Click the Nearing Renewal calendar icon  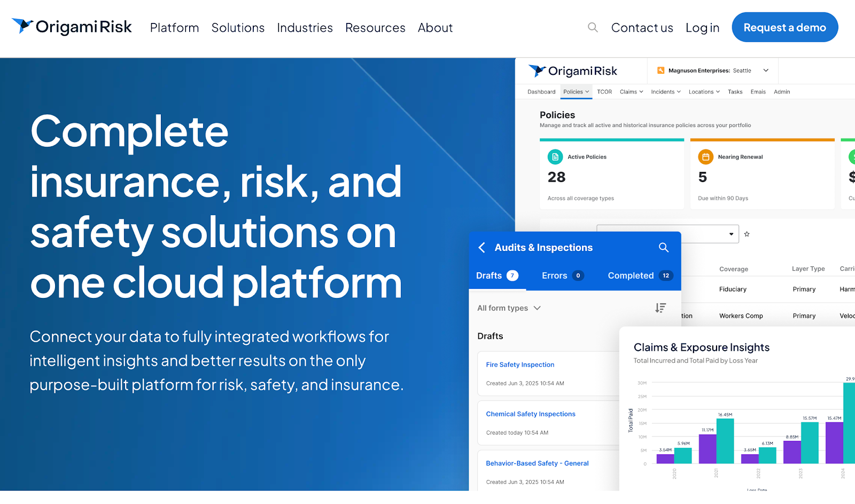pos(705,157)
